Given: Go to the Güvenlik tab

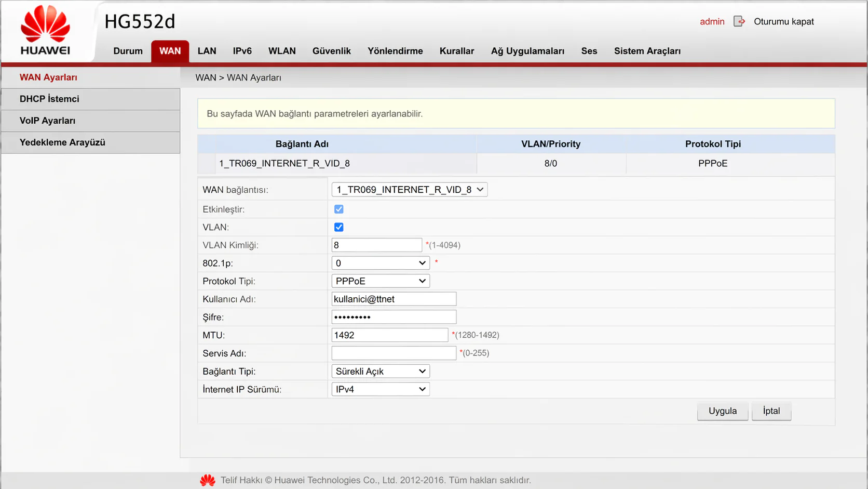Looking at the screenshot, I should 331,51.
